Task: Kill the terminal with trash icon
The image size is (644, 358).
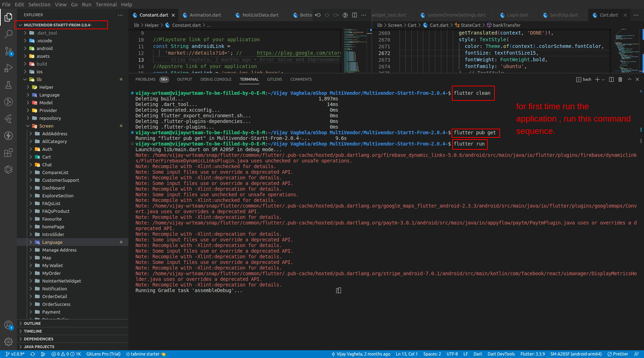Action: point(620,80)
